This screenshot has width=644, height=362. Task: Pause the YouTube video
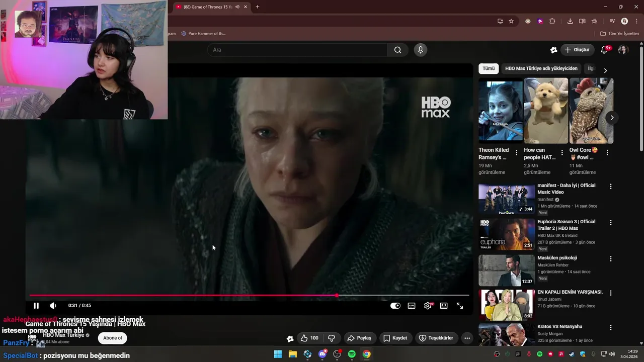(x=36, y=306)
